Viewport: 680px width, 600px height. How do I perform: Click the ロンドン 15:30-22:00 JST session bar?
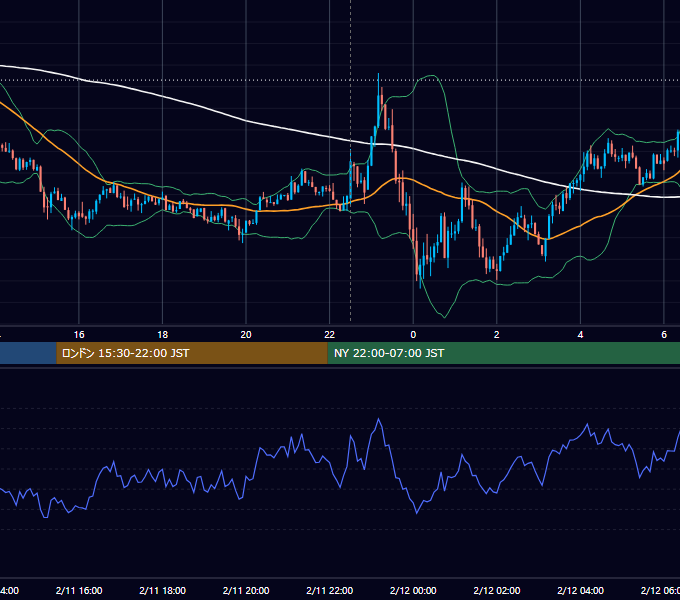[x=192, y=353]
